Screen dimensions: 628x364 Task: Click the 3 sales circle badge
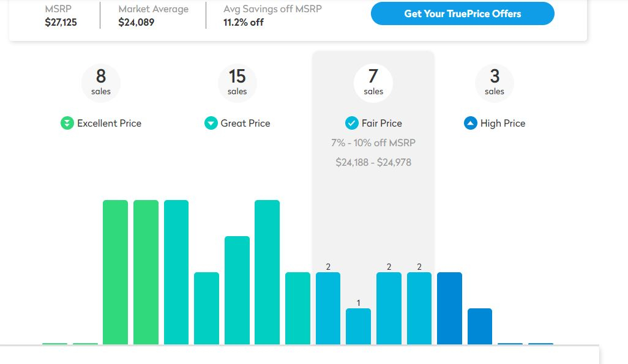pyautogui.click(x=495, y=83)
